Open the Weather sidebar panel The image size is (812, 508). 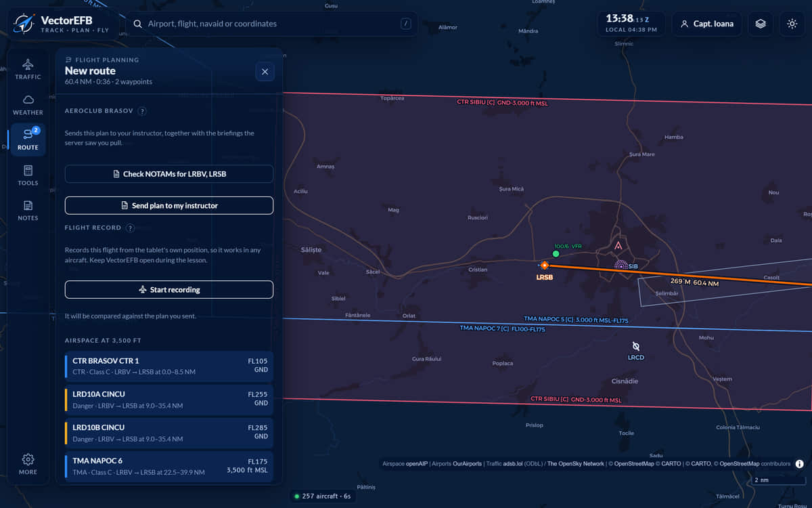point(28,104)
